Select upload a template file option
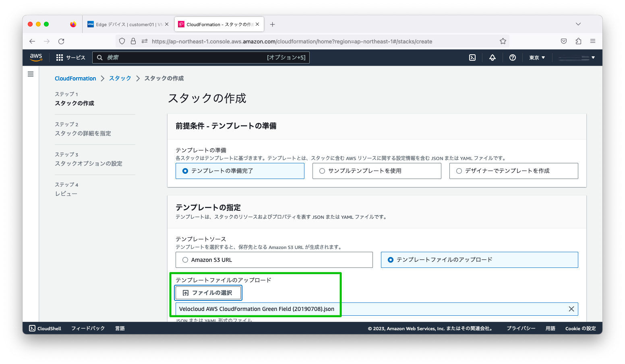625x364 pixels. click(480, 260)
